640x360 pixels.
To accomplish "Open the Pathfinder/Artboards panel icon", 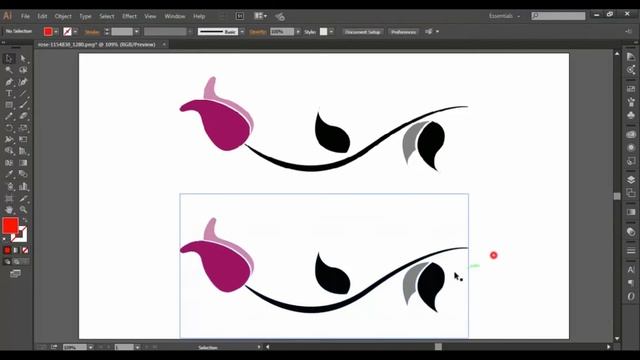I will (x=631, y=193).
